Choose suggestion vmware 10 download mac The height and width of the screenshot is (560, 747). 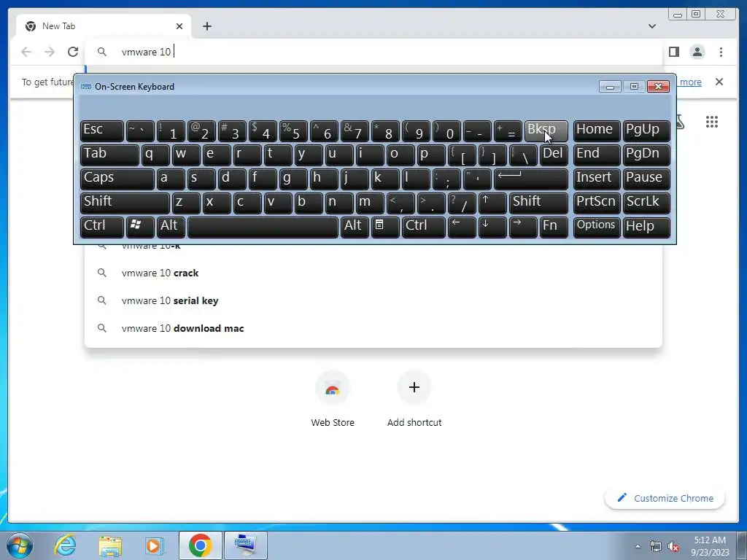pos(373,328)
